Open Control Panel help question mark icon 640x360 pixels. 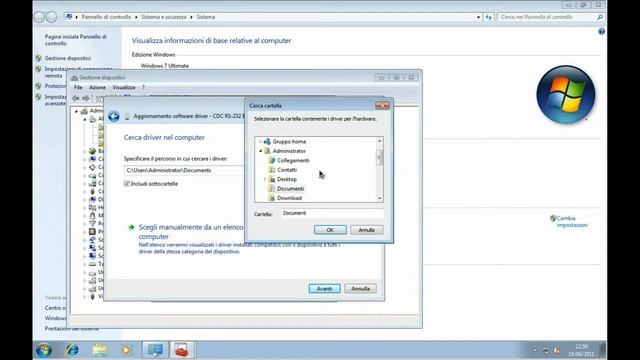(601, 31)
